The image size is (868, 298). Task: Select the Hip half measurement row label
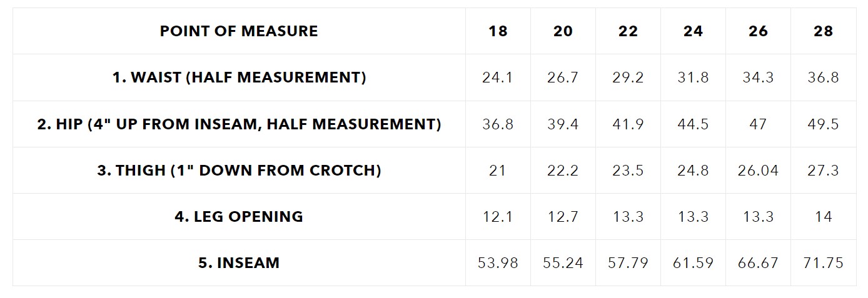click(239, 124)
